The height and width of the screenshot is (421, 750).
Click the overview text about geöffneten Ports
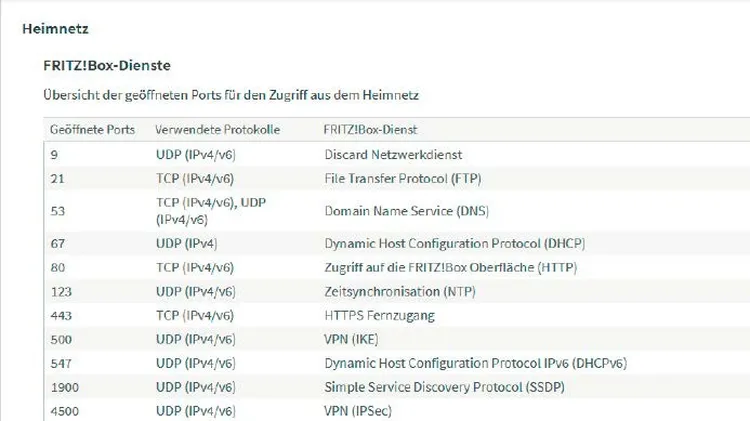(231, 95)
